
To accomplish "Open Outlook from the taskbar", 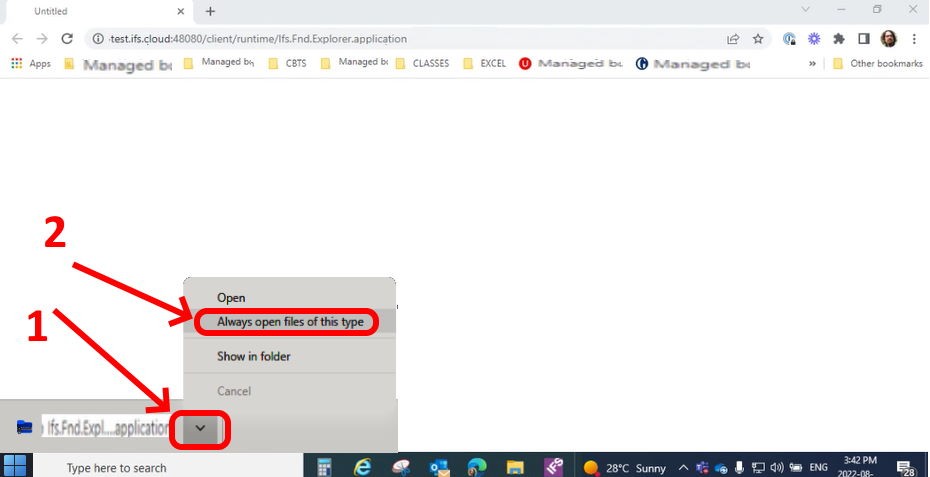I will point(439,467).
